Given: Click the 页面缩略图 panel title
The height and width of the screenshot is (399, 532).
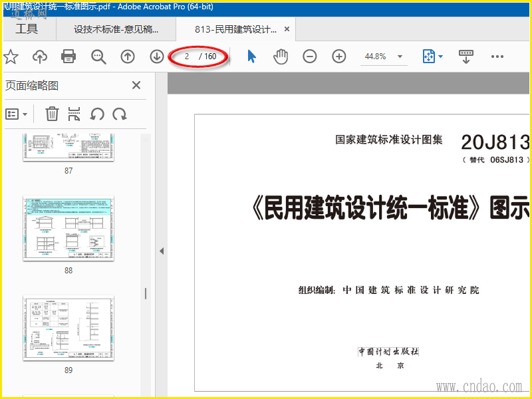Looking at the screenshot, I should [32, 86].
